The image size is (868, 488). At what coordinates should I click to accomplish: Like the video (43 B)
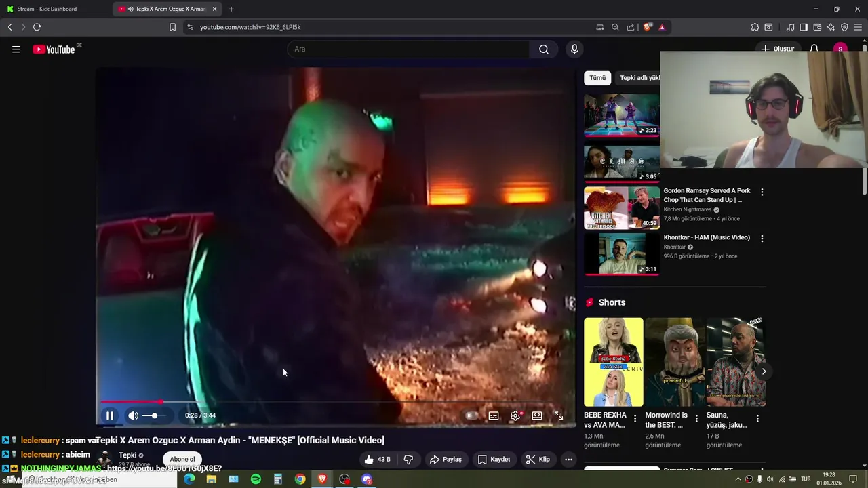tap(377, 460)
